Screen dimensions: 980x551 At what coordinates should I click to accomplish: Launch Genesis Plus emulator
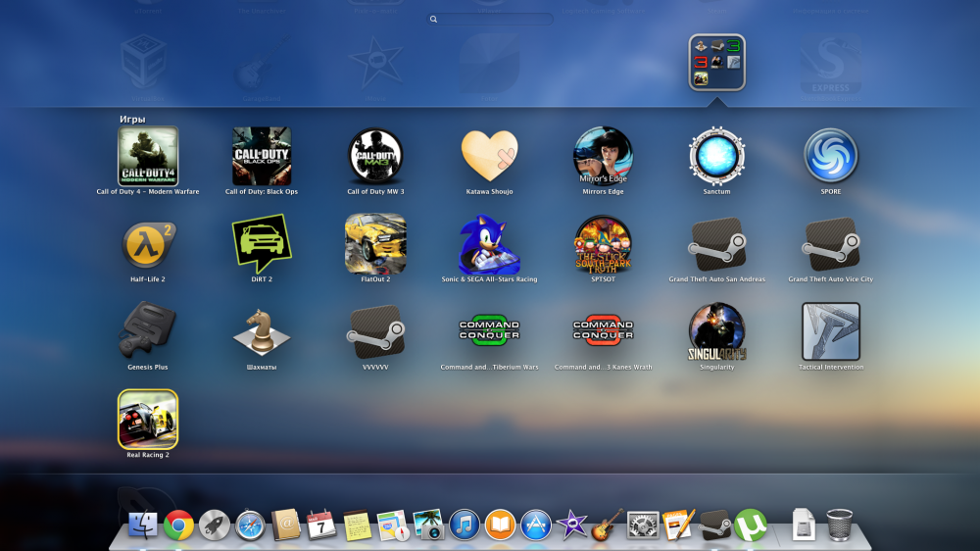[148, 329]
